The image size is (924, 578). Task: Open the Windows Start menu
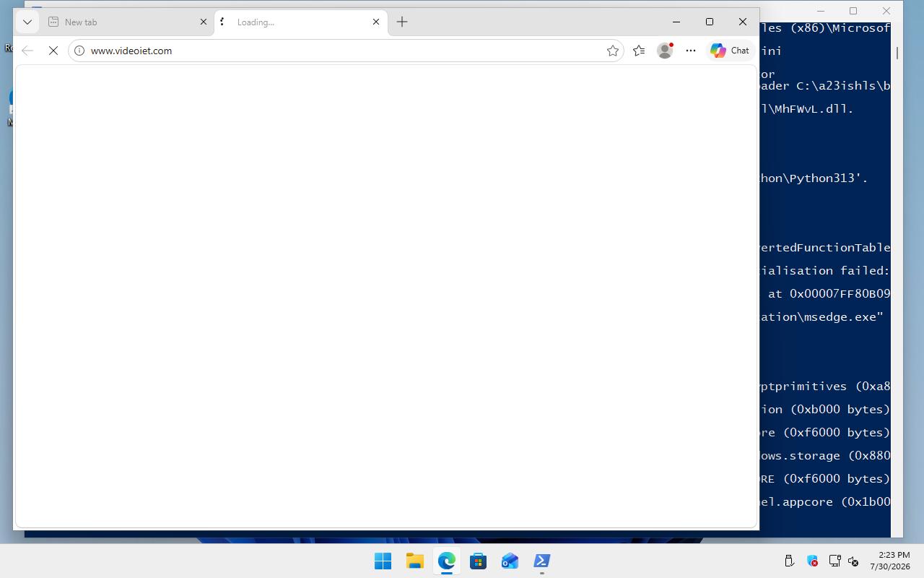tap(383, 561)
